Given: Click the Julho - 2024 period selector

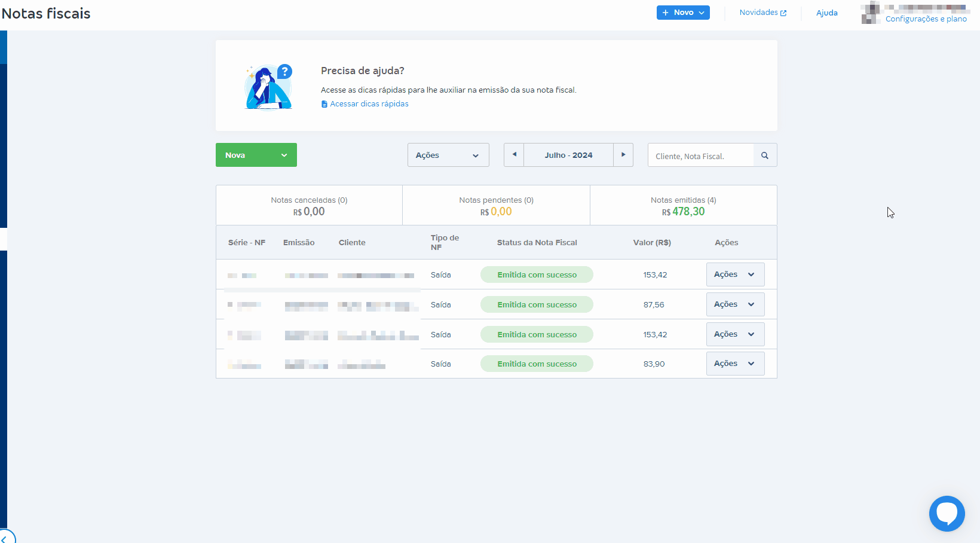Looking at the screenshot, I should tap(568, 155).
